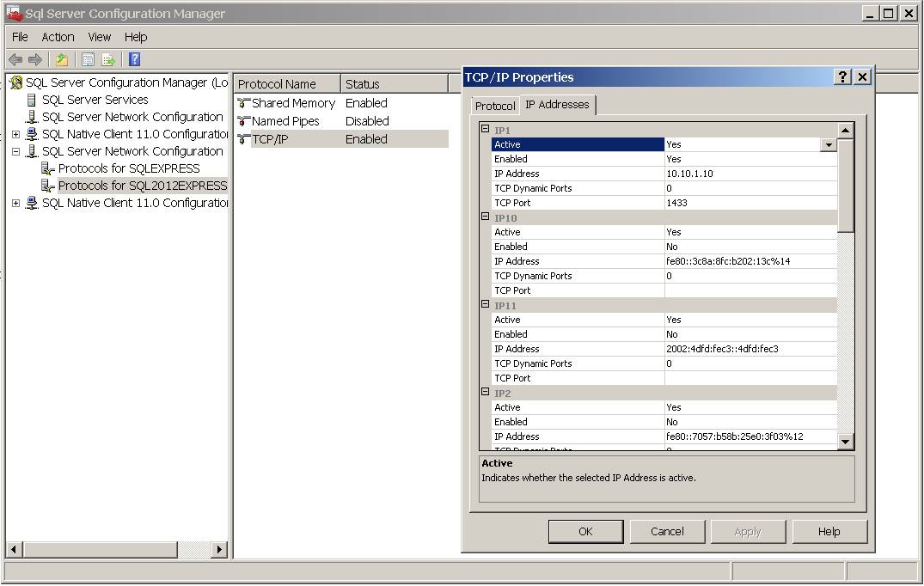
Task: Collapse the IP11 section
Action: pyautogui.click(x=485, y=304)
